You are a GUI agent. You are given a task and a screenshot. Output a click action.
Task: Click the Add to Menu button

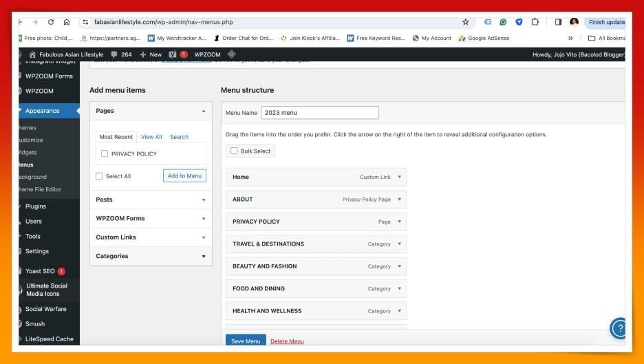coord(184,176)
